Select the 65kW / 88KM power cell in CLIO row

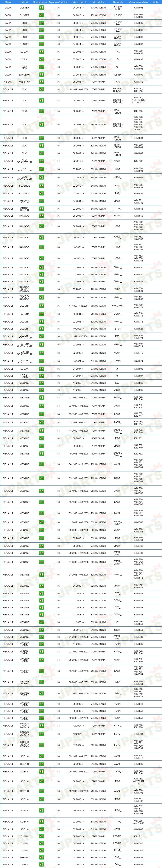pos(98,138)
